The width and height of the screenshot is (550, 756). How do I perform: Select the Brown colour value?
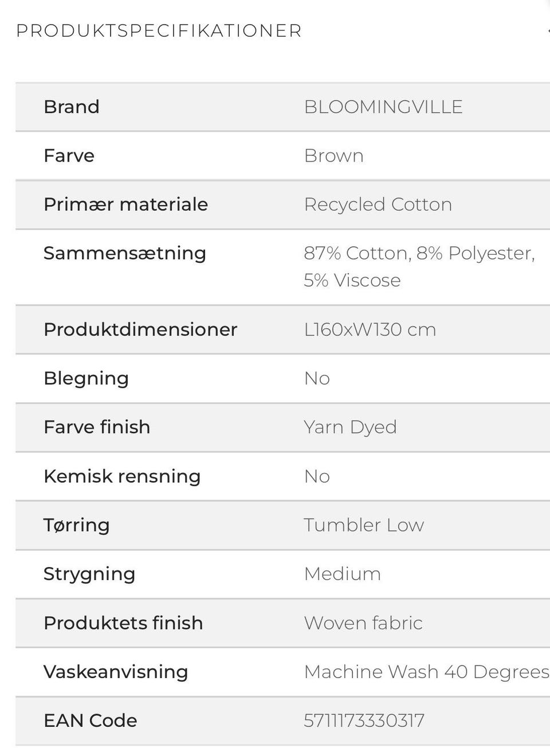click(333, 156)
